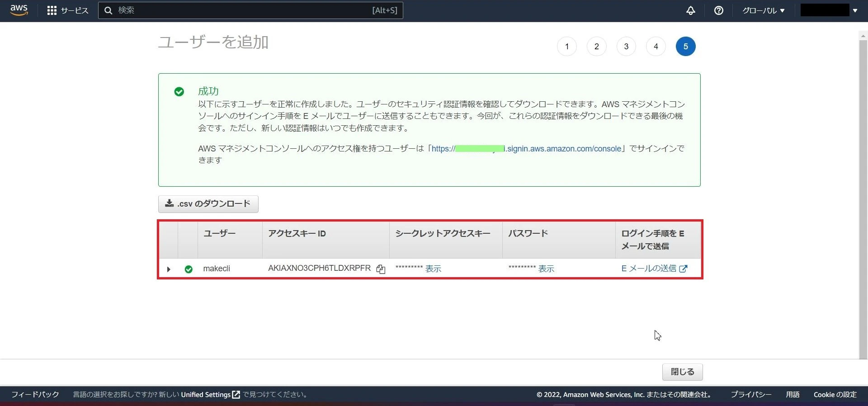Click the ユーザーを追加 page title
The width and height of the screenshot is (868, 406).
(x=213, y=42)
